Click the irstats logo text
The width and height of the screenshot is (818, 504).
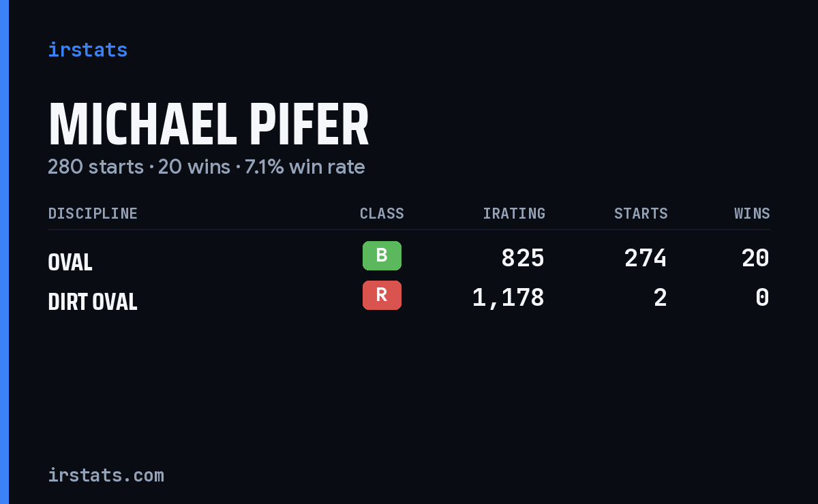pos(87,50)
